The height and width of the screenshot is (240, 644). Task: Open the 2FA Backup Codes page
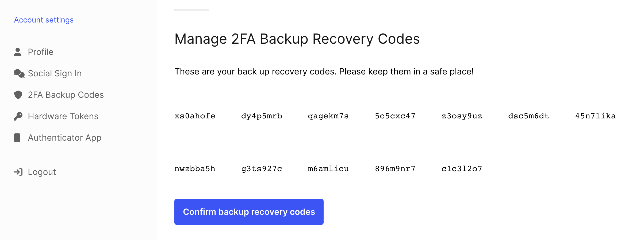click(66, 95)
